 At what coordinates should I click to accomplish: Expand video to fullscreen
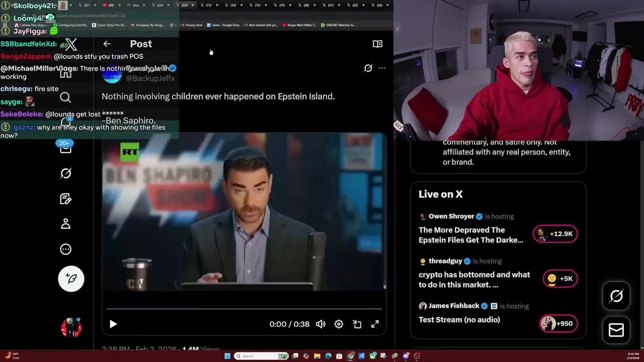tap(375, 324)
